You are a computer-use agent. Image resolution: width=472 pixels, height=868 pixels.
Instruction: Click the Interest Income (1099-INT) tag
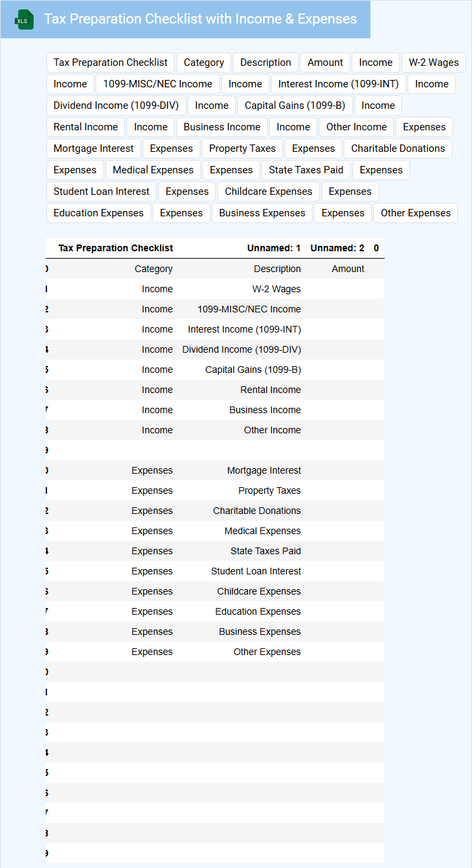[x=338, y=84]
